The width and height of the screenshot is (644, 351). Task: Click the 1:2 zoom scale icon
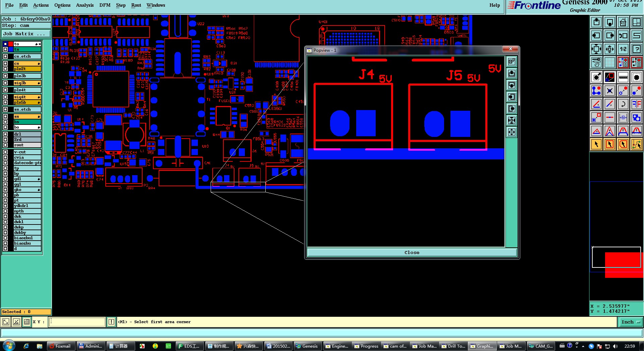pyautogui.click(x=623, y=49)
